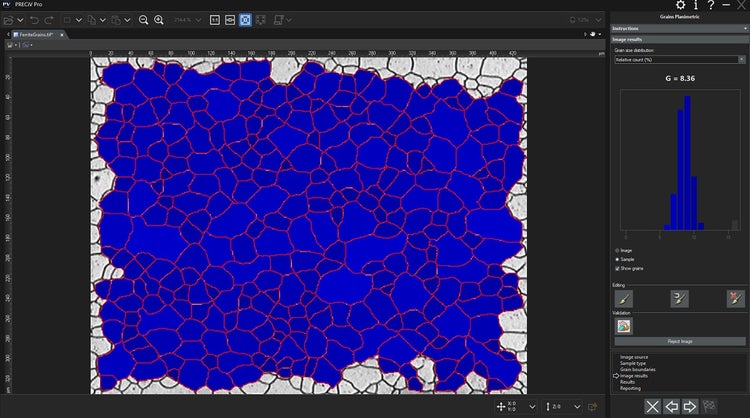
Task: Click the Reject Image button
Action: pyautogui.click(x=679, y=341)
